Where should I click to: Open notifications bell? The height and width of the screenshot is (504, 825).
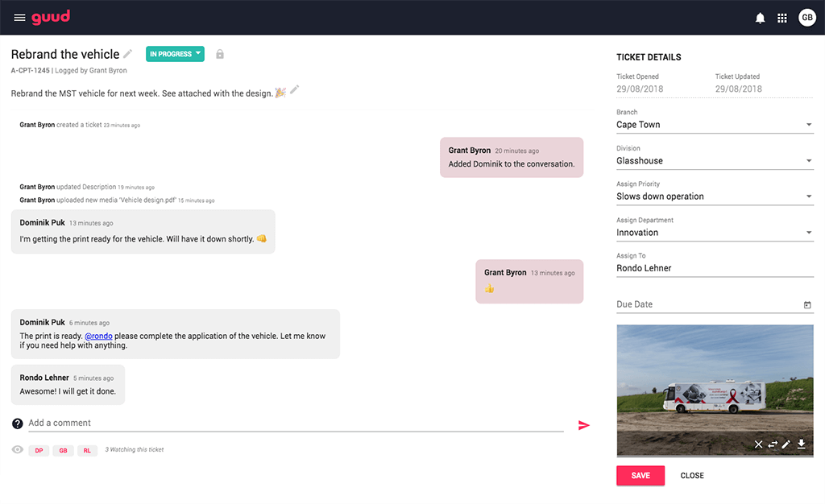pyautogui.click(x=760, y=18)
